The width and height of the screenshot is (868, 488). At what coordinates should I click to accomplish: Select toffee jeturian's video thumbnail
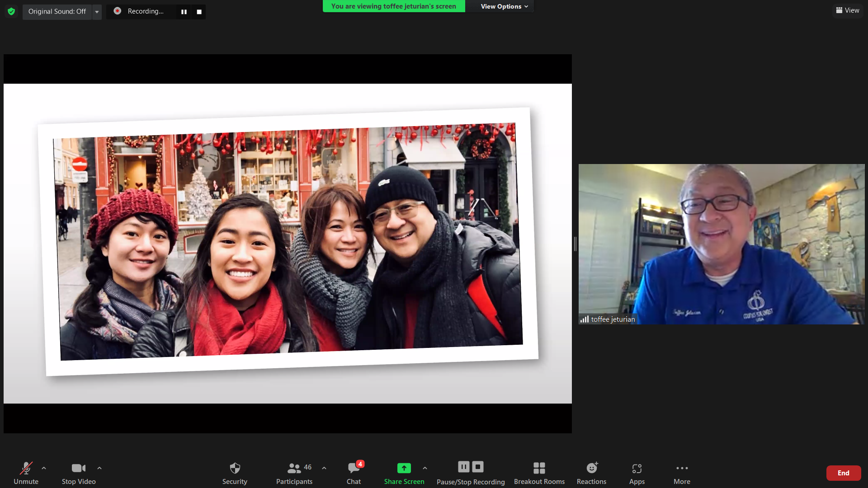[722, 244]
